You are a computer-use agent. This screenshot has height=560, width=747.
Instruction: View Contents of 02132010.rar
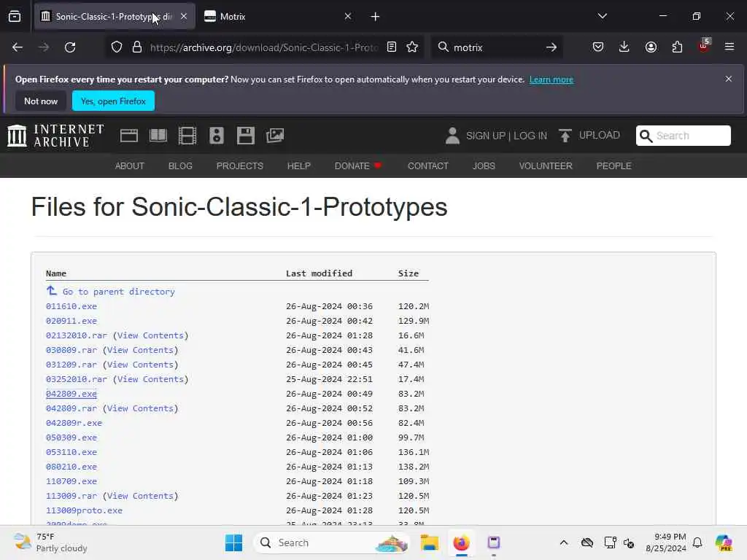(x=150, y=335)
